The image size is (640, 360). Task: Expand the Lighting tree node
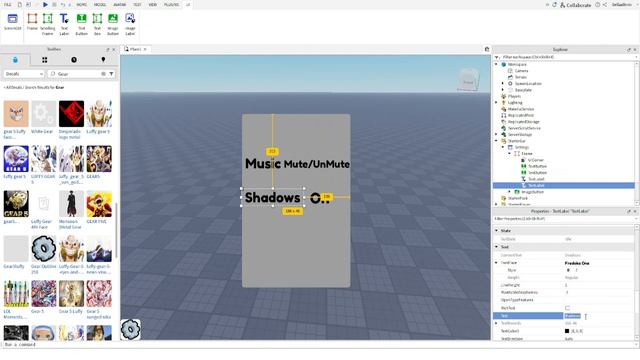click(x=496, y=102)
